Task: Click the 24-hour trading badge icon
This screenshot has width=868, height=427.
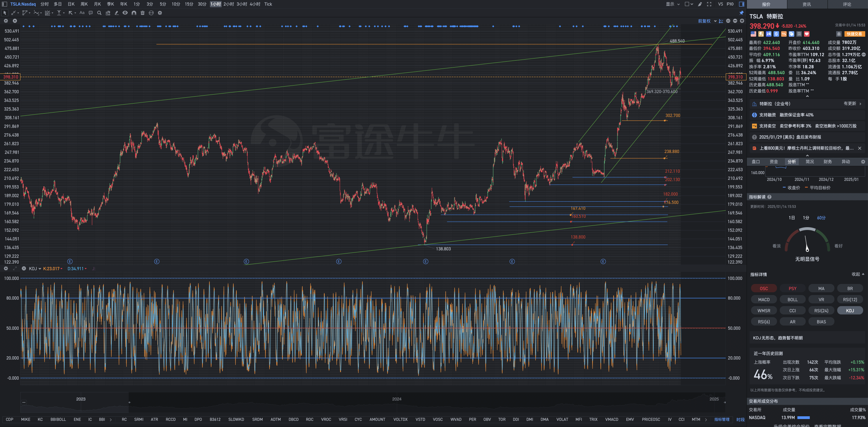Action: click(x=769, y=34)
